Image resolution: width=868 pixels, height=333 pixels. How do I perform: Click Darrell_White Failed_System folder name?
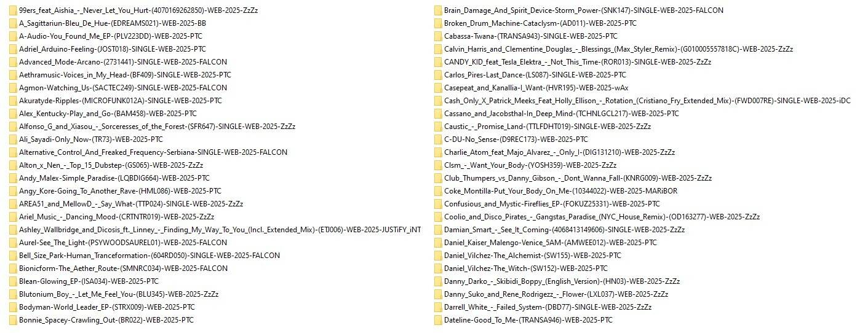click(x=547, y=307)
